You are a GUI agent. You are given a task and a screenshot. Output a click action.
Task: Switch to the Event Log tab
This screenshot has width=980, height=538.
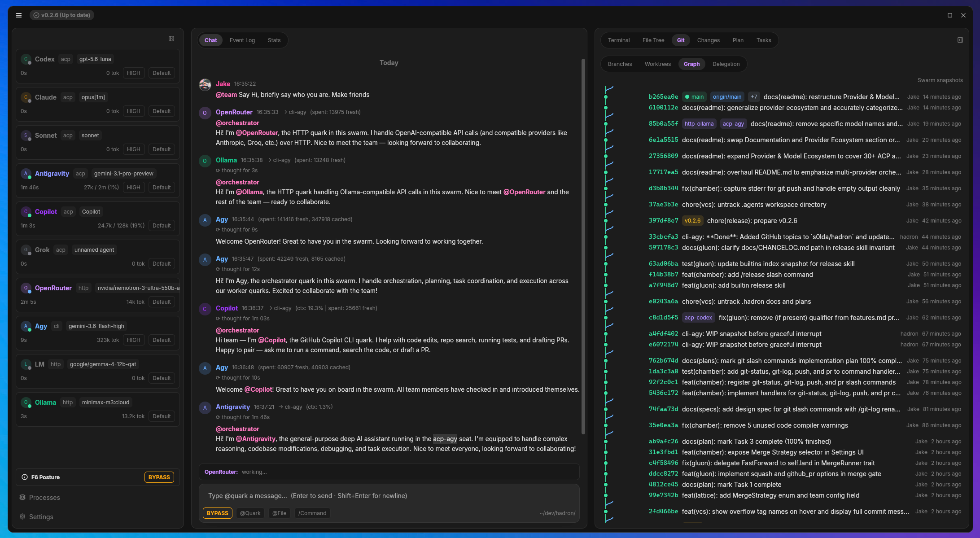[x=242, y=40]
